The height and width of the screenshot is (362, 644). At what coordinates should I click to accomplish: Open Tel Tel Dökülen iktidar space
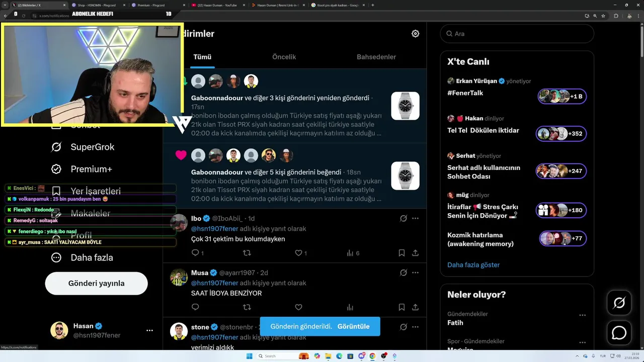coord(483,130)
